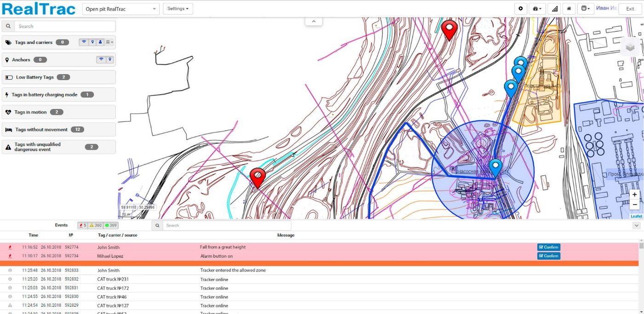This screenshot has height=314, width=644.
Task: Expand Tags with unqualified dangerous event section
Action: 59,147
